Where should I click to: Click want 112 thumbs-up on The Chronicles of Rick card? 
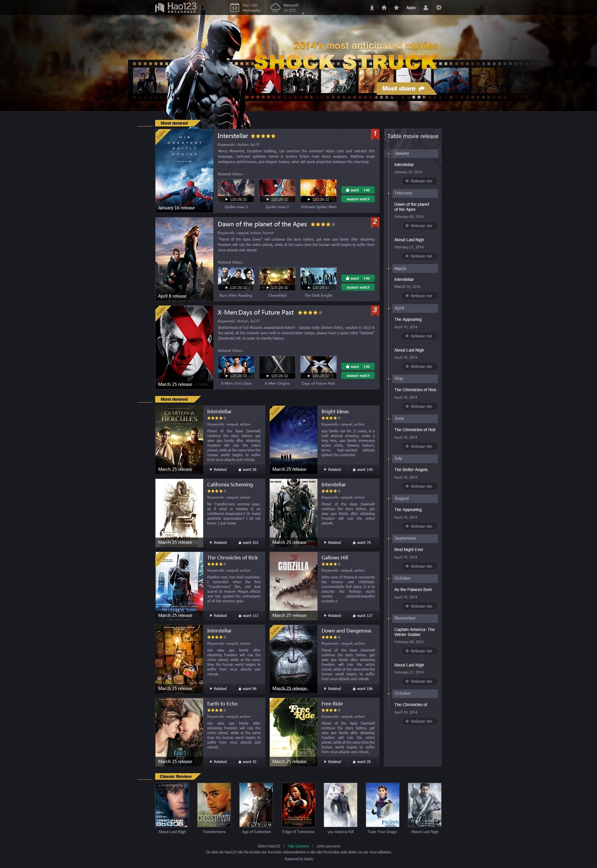coord(248,616)
